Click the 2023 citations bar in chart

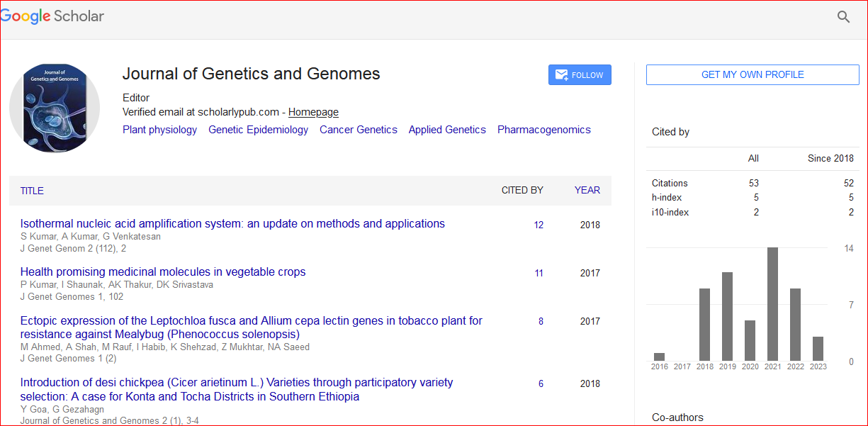(x=818, y=349)
